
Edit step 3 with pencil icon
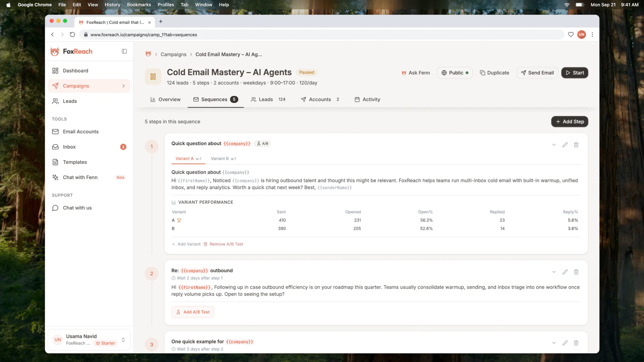point(565,343)
